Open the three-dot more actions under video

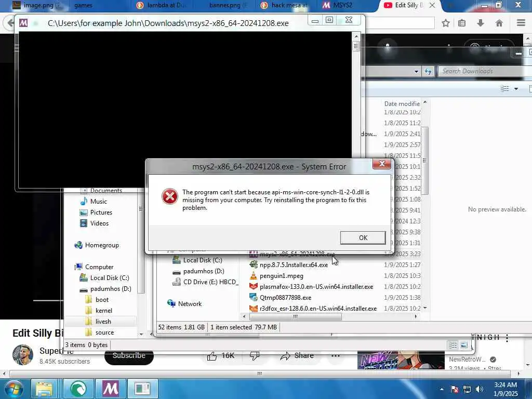coord(336,355)
